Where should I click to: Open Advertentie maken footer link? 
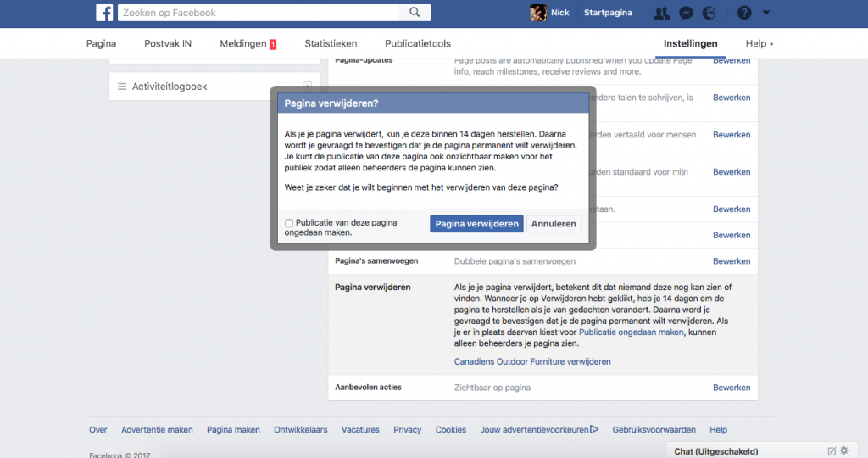click(157, 430)
